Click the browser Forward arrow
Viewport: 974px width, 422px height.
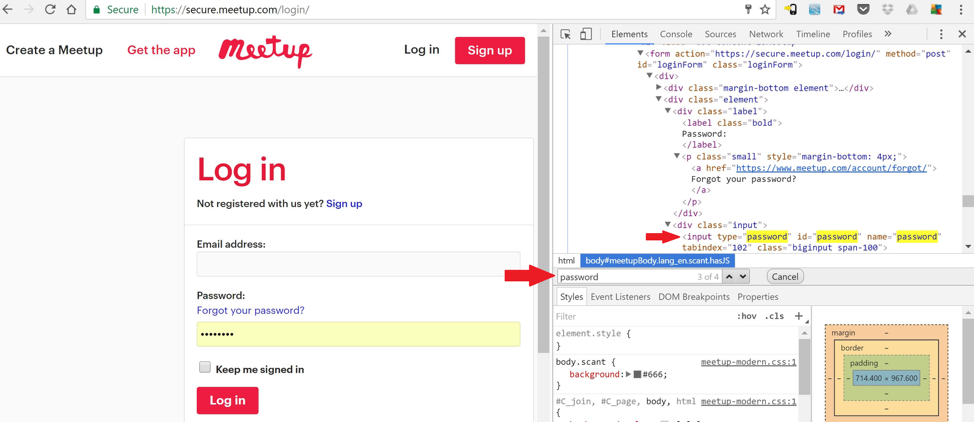[x=29, y=9]
